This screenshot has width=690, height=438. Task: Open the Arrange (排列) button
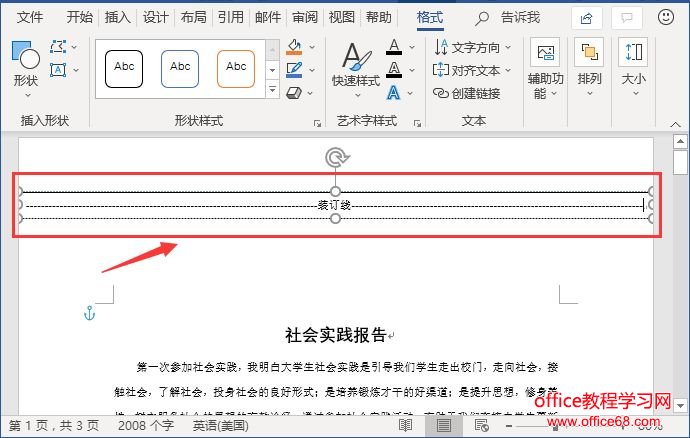589,67
